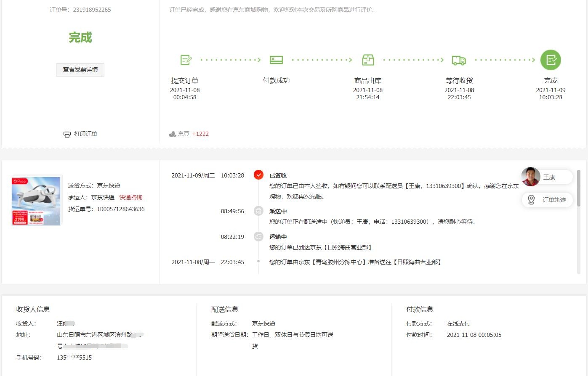The height and width of the screenshot is (376, 588).
Task: Click the awaiting delivery truck icon
Action: click(x=459, y=60)
